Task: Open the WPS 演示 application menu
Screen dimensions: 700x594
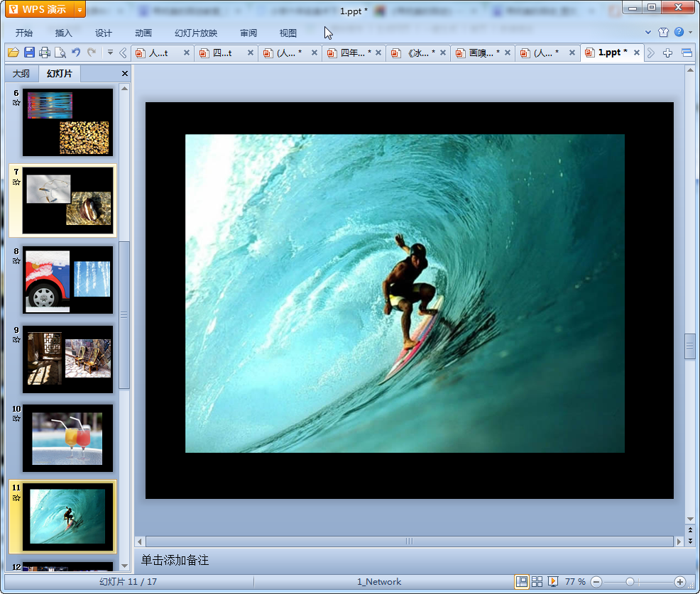Action: coord(39,9)
